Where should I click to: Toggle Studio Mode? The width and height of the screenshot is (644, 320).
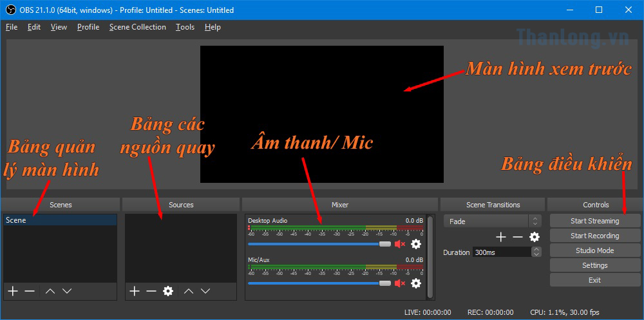tap(594, 250)
